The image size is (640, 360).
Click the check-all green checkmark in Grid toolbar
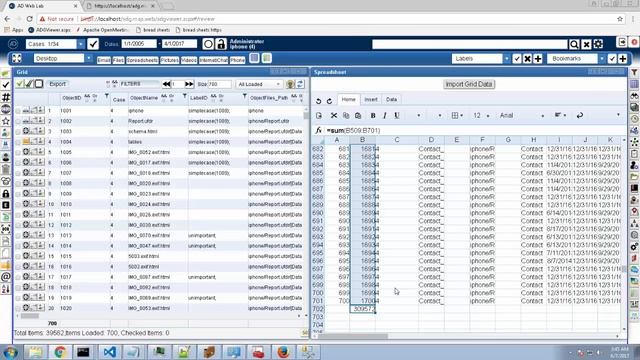pos(19,84)
